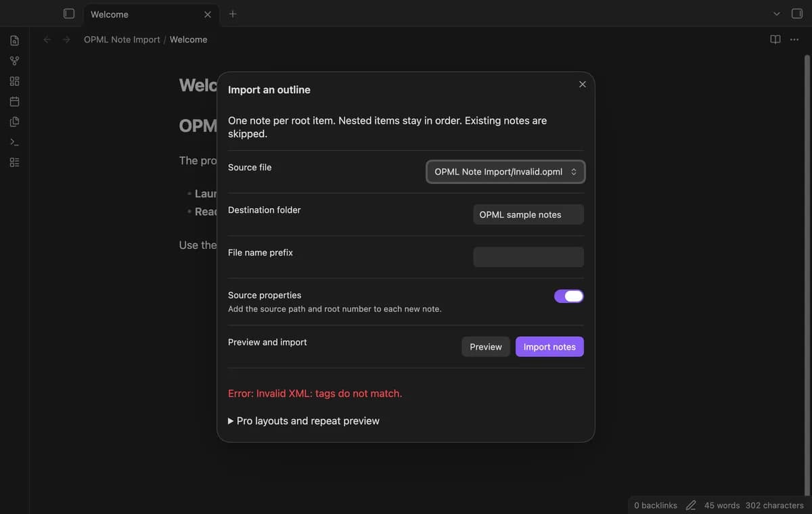Close the Import an outline dialog
Viewport: 812px width, 514px height.
(x=583, y=84)
